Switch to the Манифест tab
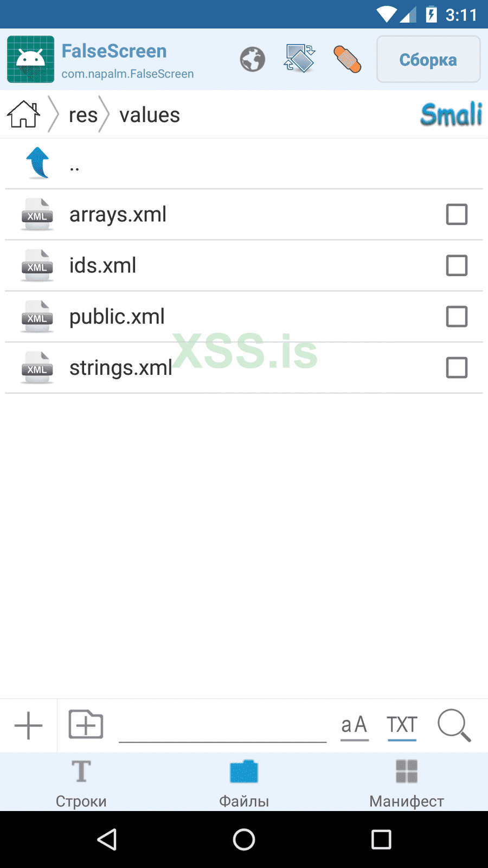The width and height of the screenshot is (488, 868). click(x=406, y=782)
